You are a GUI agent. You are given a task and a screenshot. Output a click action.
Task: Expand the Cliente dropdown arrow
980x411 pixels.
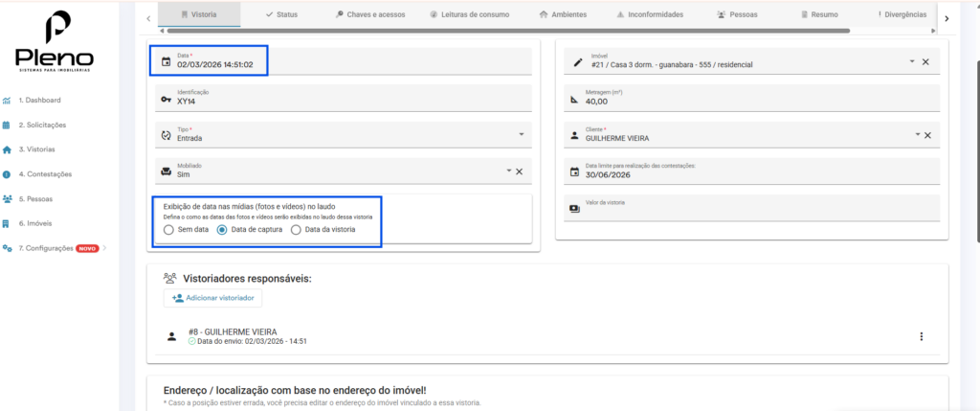click(x=916, y=135)
